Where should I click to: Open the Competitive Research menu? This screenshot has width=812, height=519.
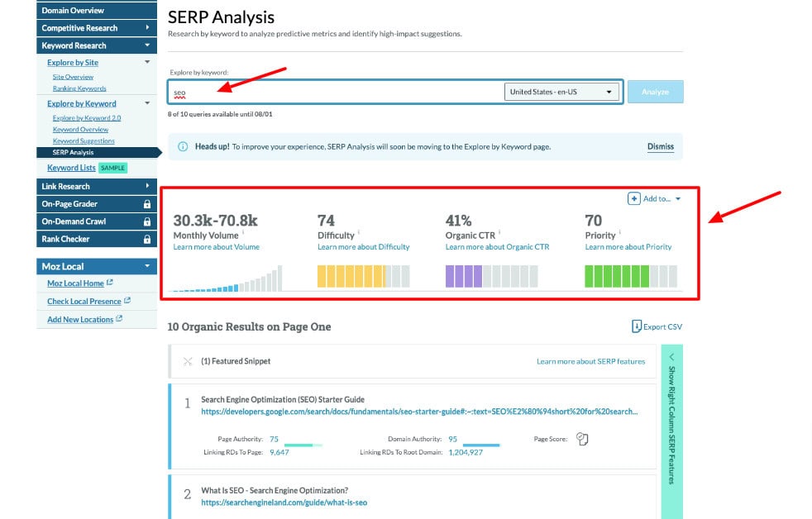83,27
